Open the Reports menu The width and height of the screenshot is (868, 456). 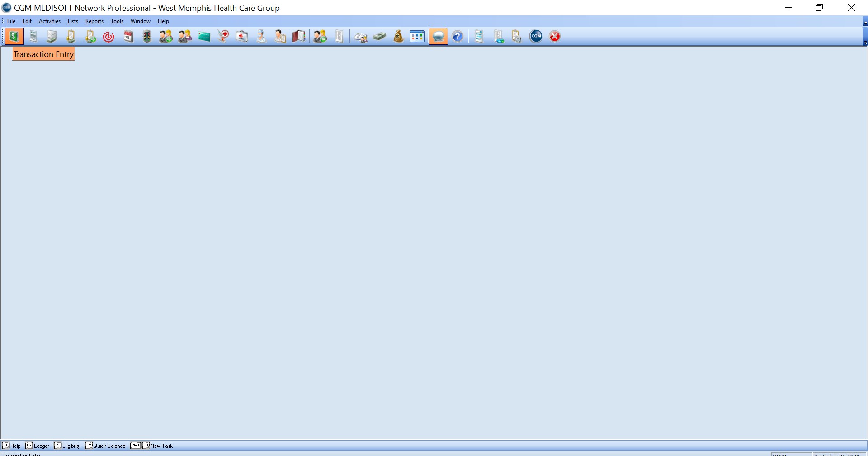tap(94, 21)
